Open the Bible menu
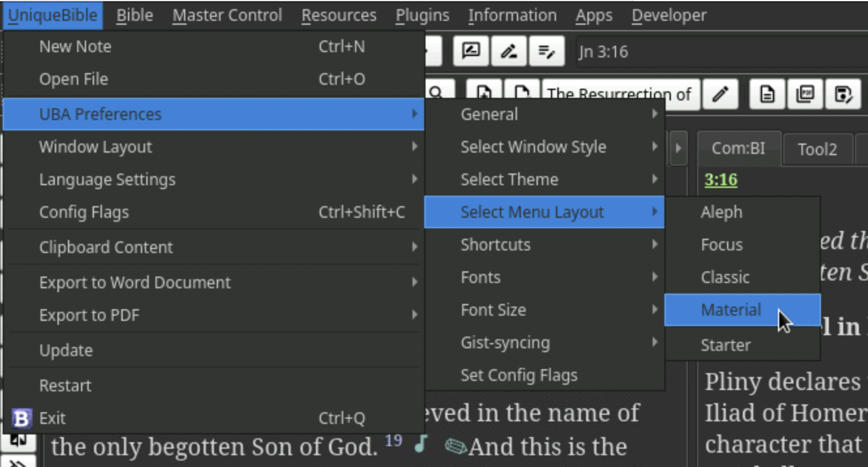 click(x=135, y=15)
